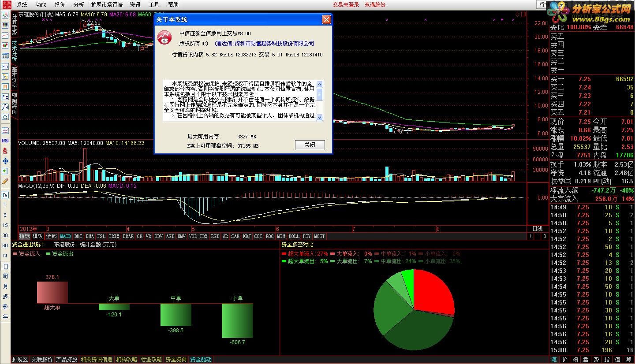Switch to weekly 周 period

5,276
